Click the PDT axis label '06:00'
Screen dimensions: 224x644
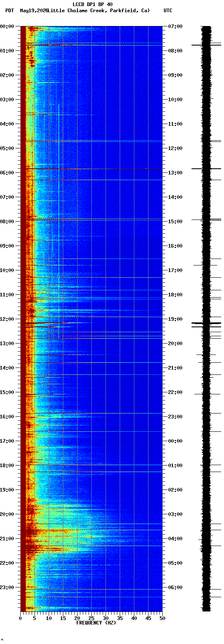[7, 173]
